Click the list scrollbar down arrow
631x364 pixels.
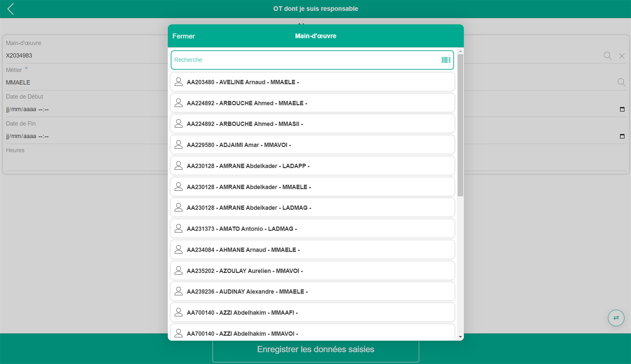tap(460, 337)
